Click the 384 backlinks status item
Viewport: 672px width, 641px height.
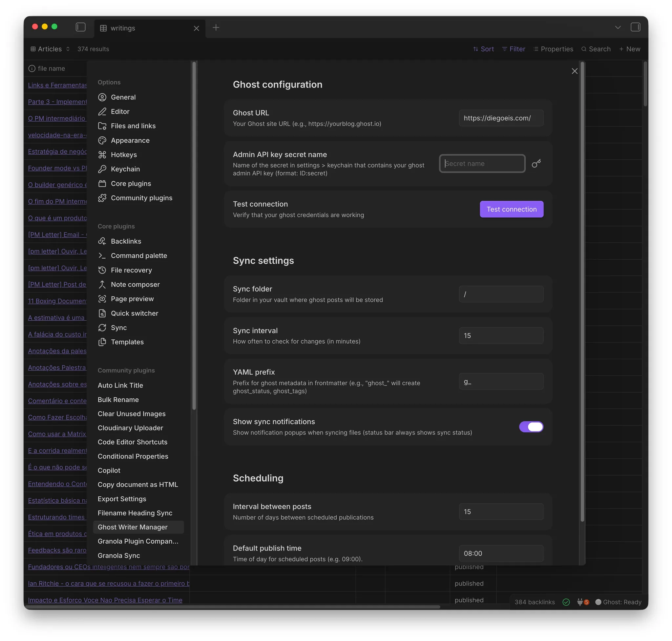[x=535, y=602]
